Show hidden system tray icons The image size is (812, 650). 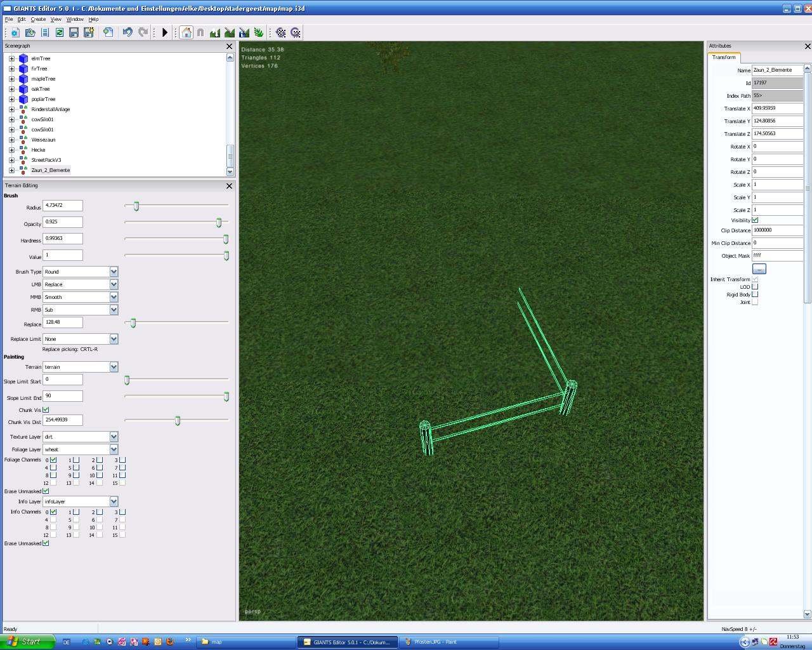(x=745, y=642)
